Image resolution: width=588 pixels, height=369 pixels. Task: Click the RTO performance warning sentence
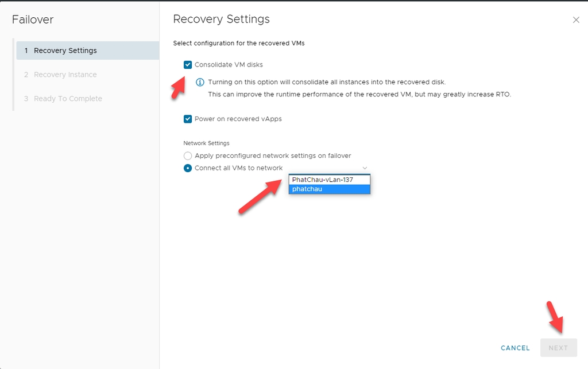359,94
